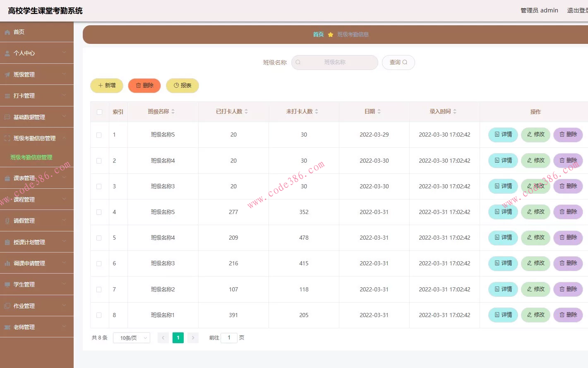Click the clock icon on the 报表 button
Screen dimensions: 588x368
175,85
